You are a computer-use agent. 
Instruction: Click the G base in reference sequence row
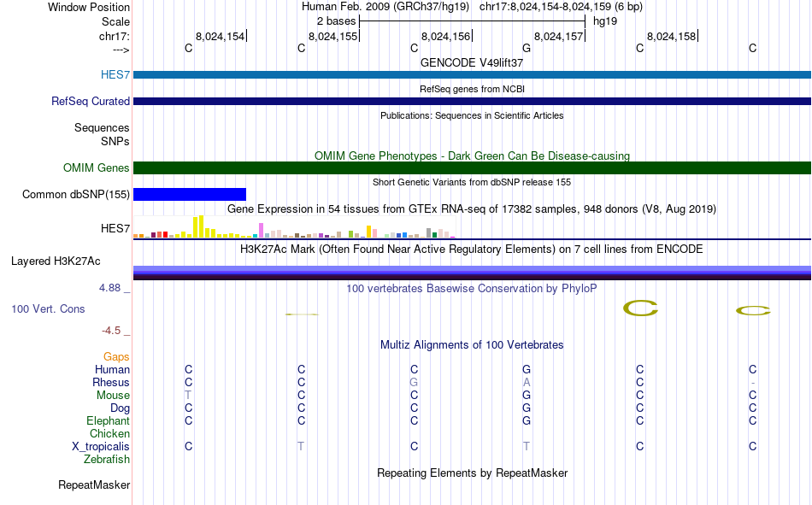(527, 48)
